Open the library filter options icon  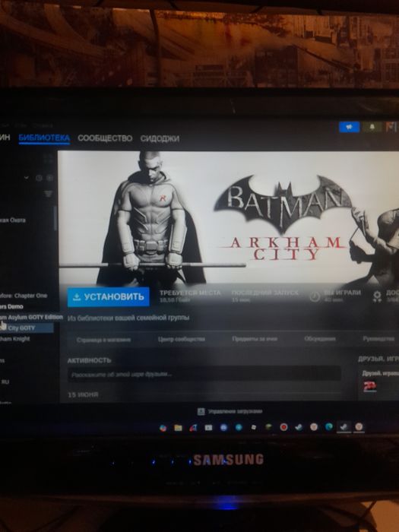tap(48, 194)
